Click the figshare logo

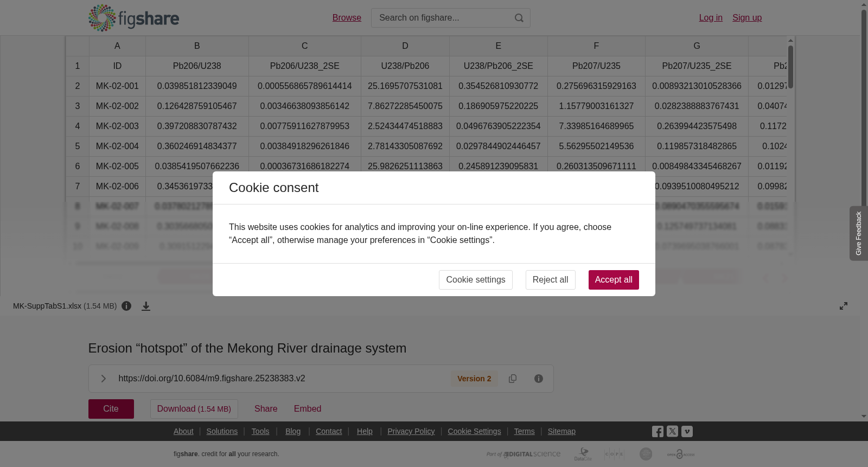[133, 18]
